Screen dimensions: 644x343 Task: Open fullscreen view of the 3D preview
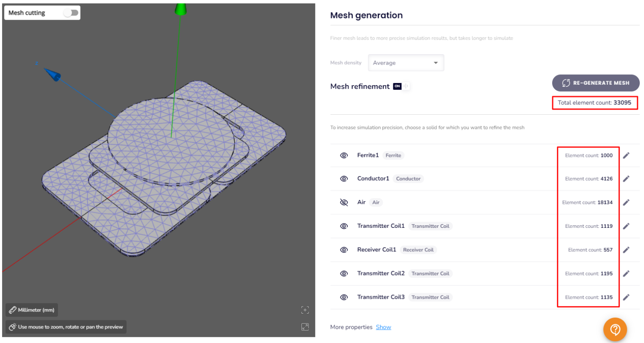[305, 327]
